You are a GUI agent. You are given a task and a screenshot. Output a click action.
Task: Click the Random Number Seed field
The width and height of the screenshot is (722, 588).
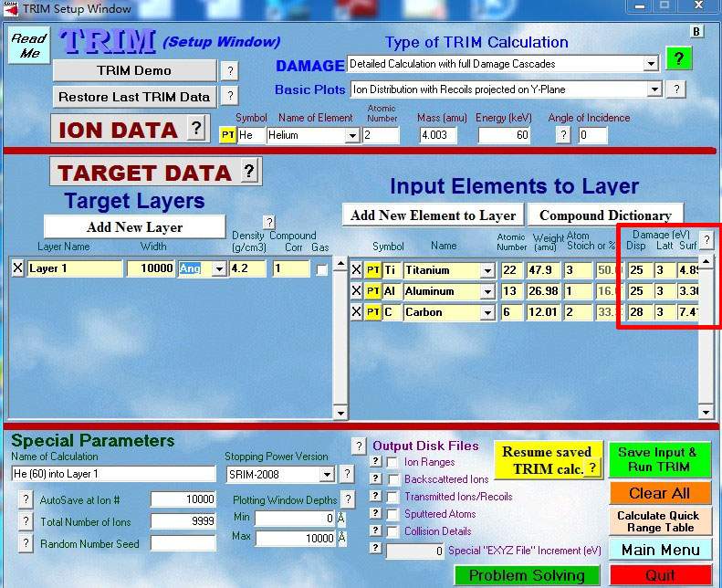(x=183, y=543)
